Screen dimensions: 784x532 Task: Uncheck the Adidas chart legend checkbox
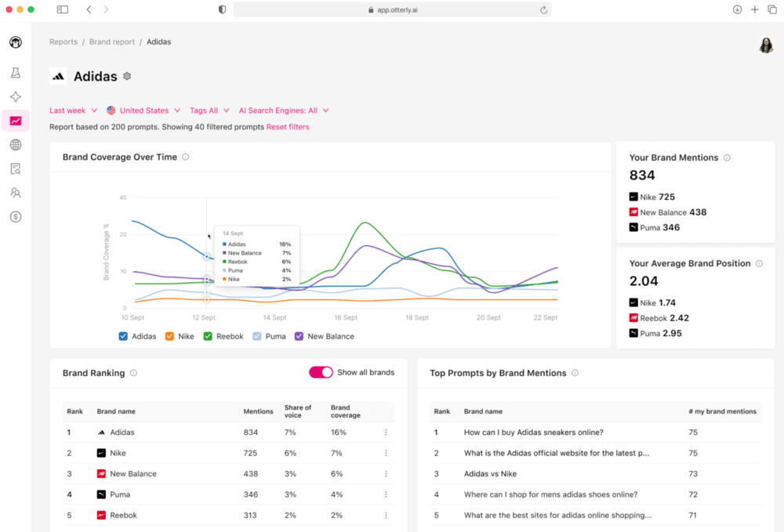[123, 336]
